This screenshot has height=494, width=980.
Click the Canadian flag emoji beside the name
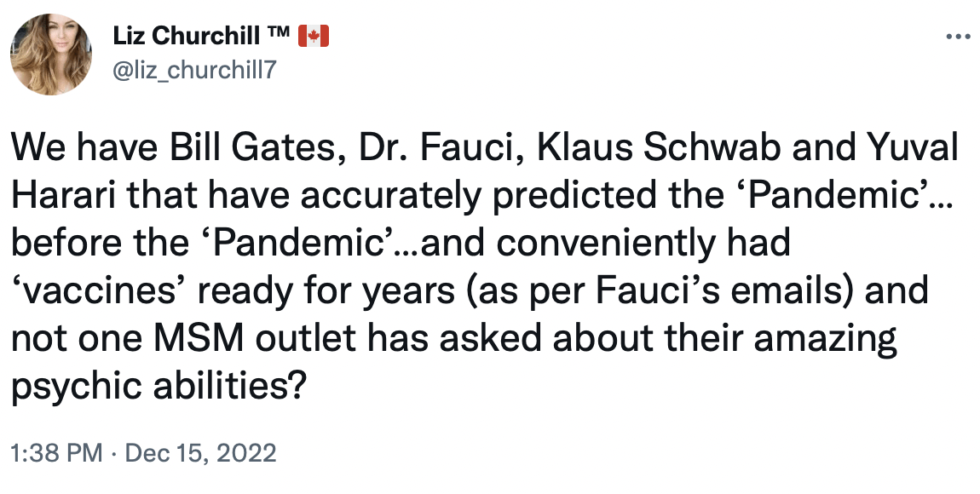(313, 37)
